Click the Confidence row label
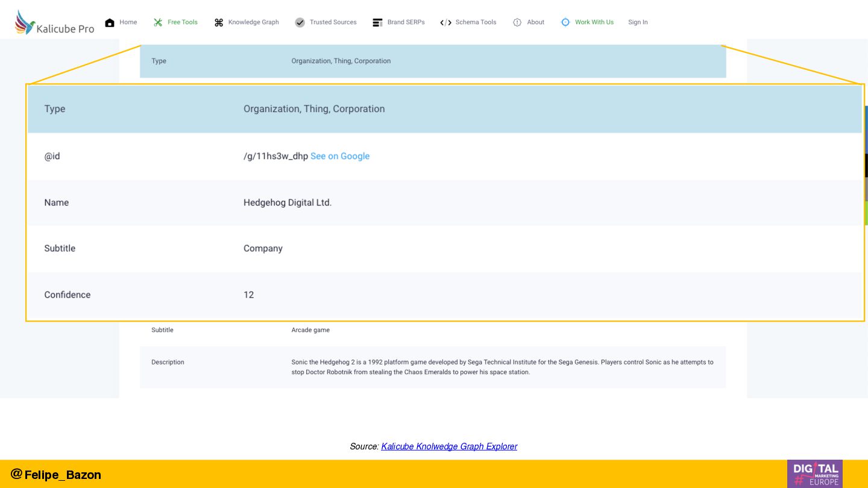This screenshot has height=488, width=868. pyautogui.click(x=68, y=295)
